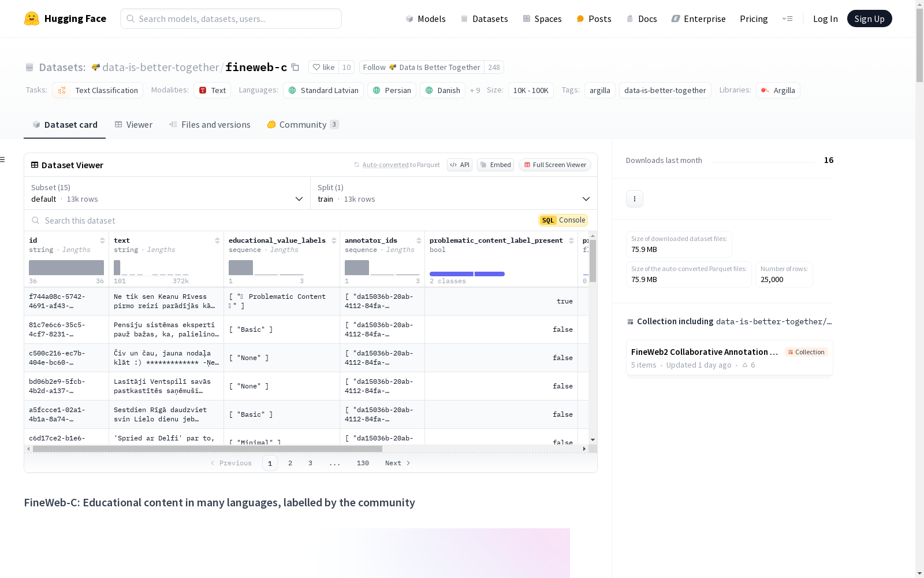The height and width of the screenshot is (578, 924).
Task: Select the Text Classification task tag
Action: [98, 90]
